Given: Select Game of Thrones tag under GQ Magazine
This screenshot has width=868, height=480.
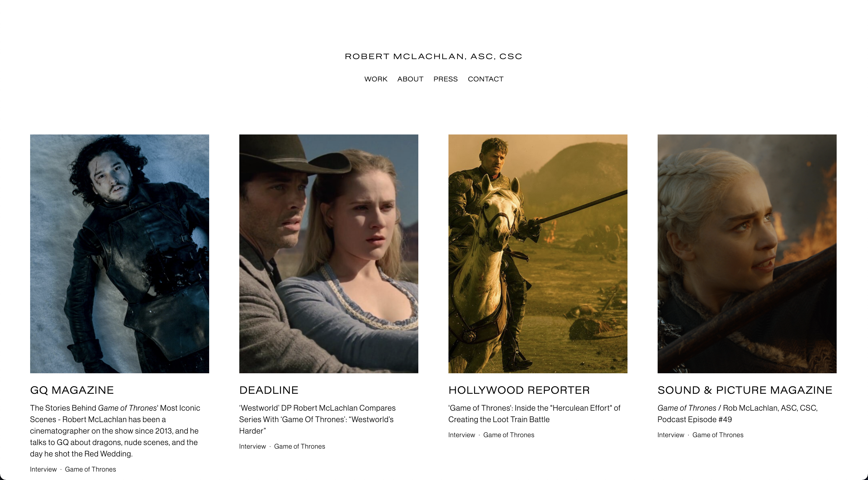Looking at the screenshot, I should pyautogui.click(x=90, y=469).
